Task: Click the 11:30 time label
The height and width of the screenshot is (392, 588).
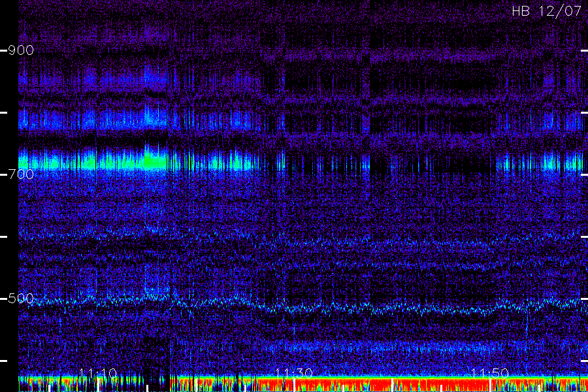Action: [294, 373]
